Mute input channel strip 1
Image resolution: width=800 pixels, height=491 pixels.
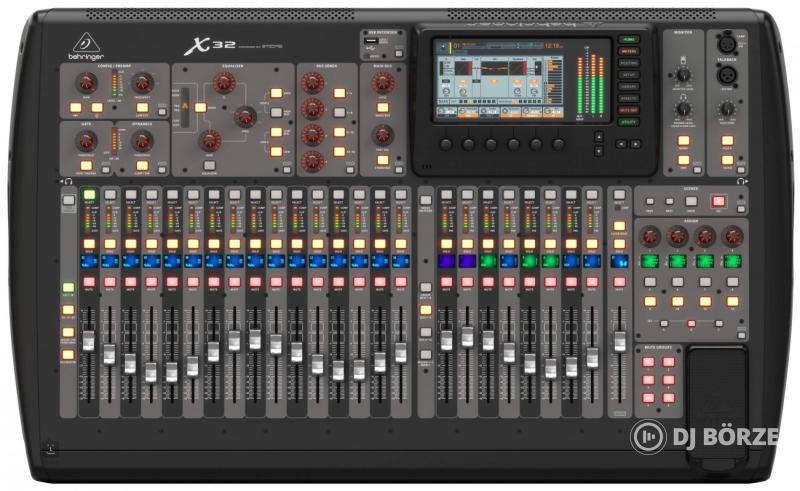[89, 282]
